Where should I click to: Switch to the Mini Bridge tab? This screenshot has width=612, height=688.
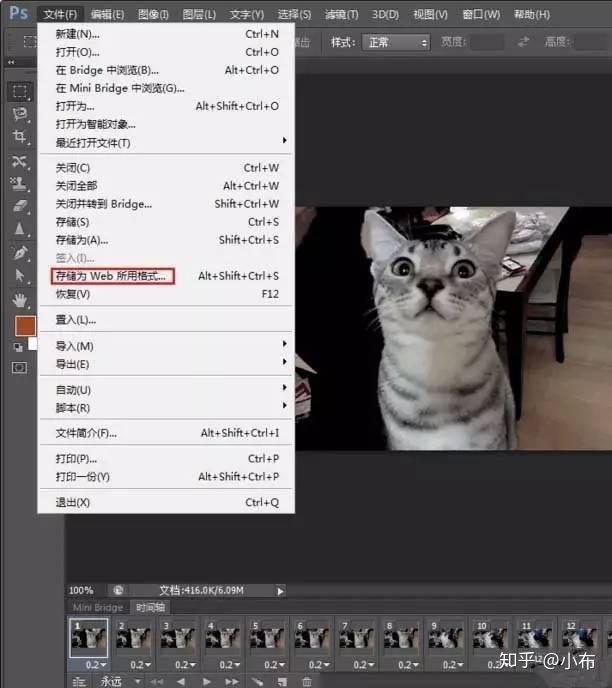pos(98,607)
